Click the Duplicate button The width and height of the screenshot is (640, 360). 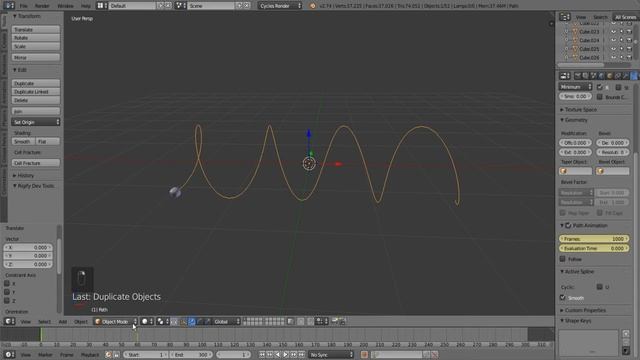tap(36, 83)
